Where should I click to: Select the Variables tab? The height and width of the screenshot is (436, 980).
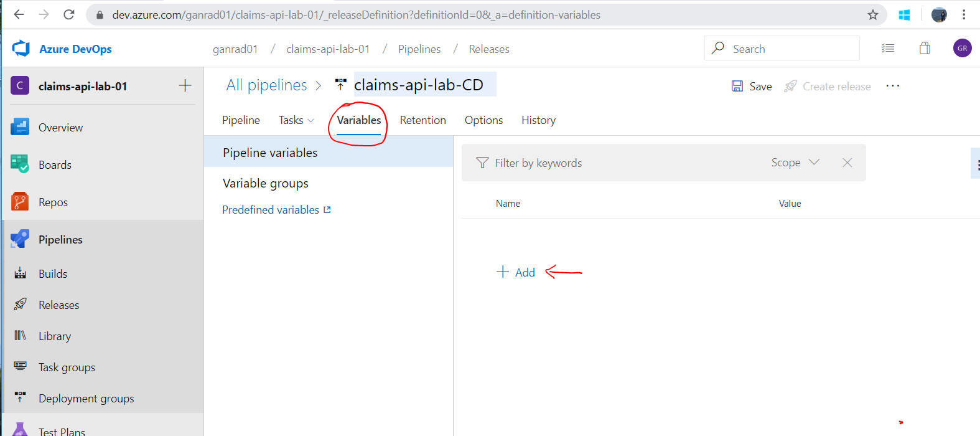[359, 120]
